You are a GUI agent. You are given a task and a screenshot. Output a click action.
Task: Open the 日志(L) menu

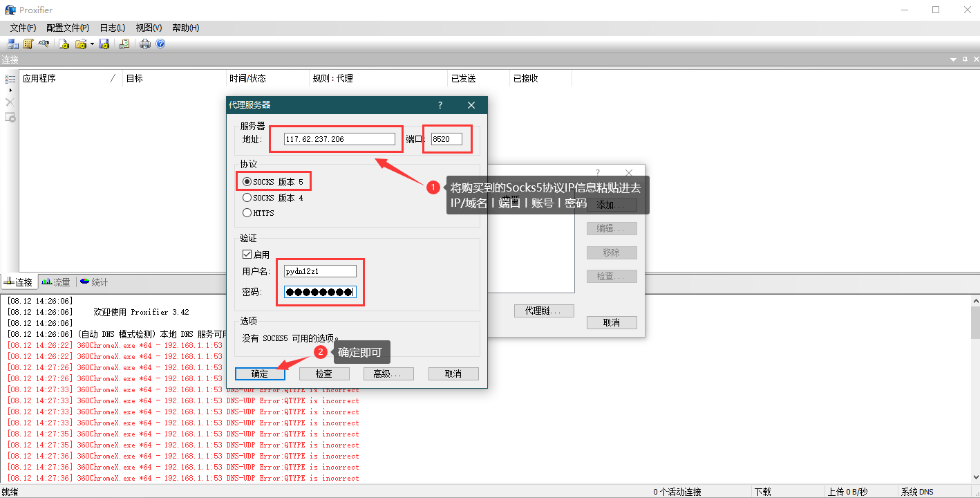[x=113, y=28]
